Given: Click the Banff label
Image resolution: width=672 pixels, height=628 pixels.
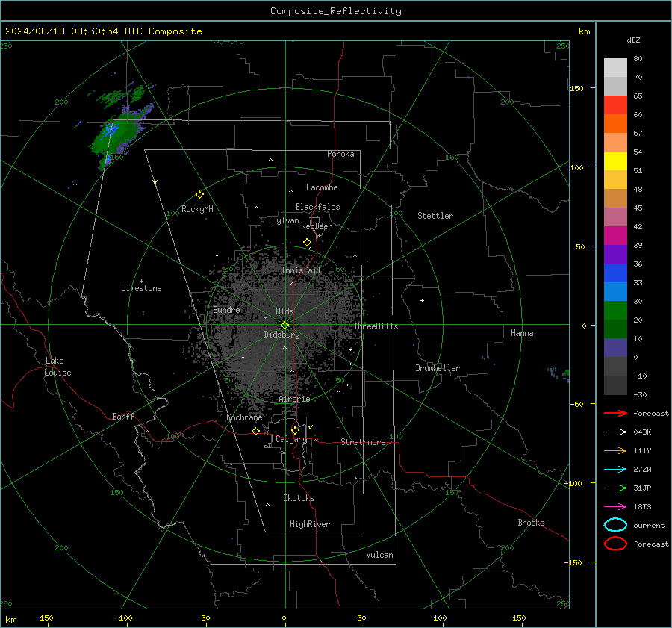Looking at the screenshot, I should [123, 417].
